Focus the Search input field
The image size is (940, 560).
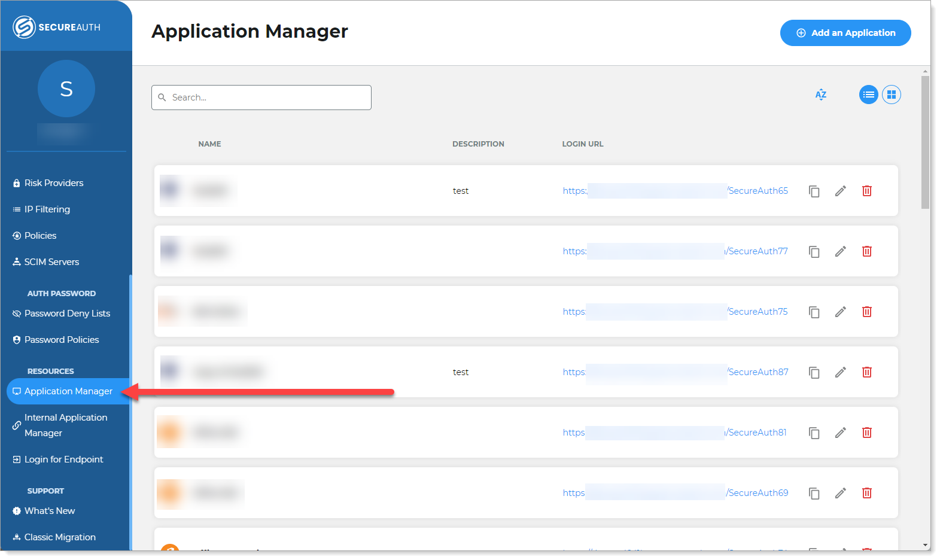(261, 98)
